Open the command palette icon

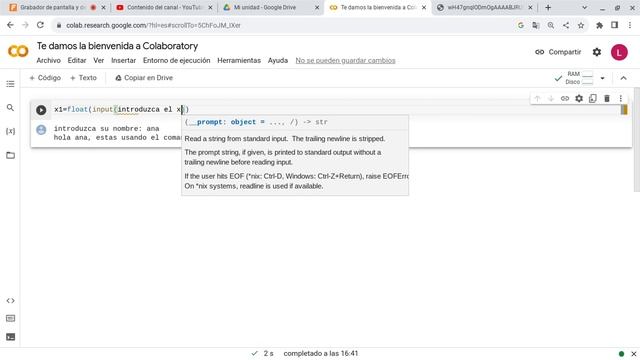10,318
